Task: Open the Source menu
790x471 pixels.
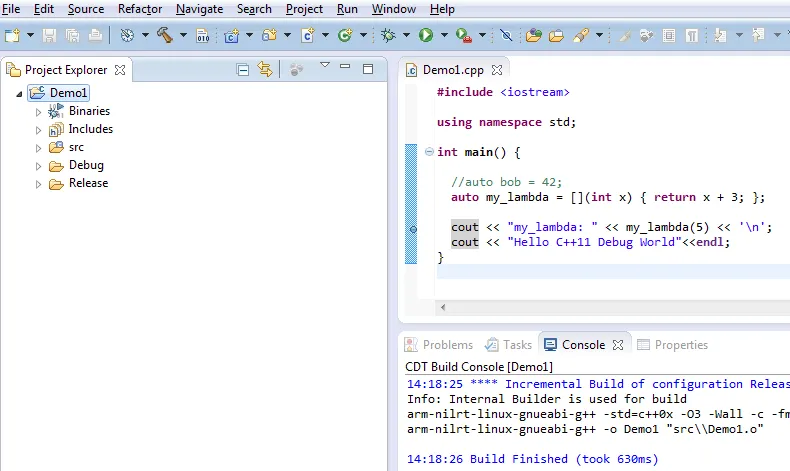Action: pos(86,9)
